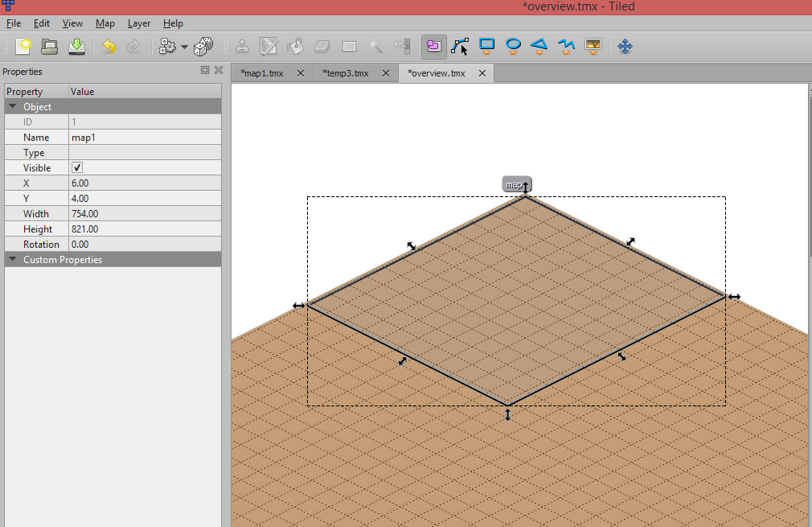Select the Stamp Brush tool

click(242, 47)
